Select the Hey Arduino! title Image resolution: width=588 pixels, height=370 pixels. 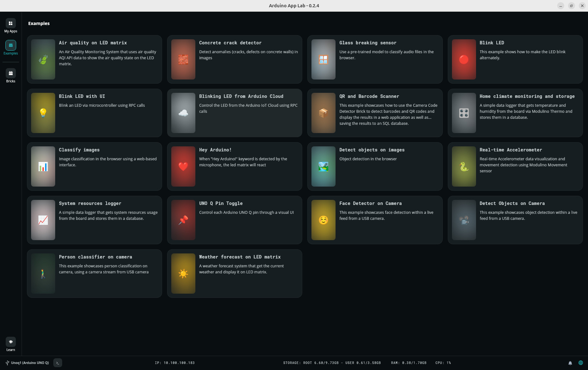[x=215, y=150]
